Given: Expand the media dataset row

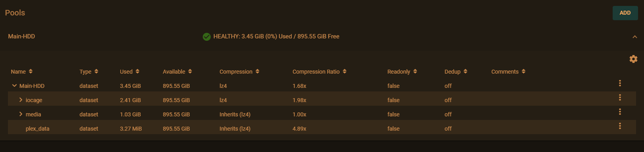Looking at the screenshot, I should click(x=21, y=114).
